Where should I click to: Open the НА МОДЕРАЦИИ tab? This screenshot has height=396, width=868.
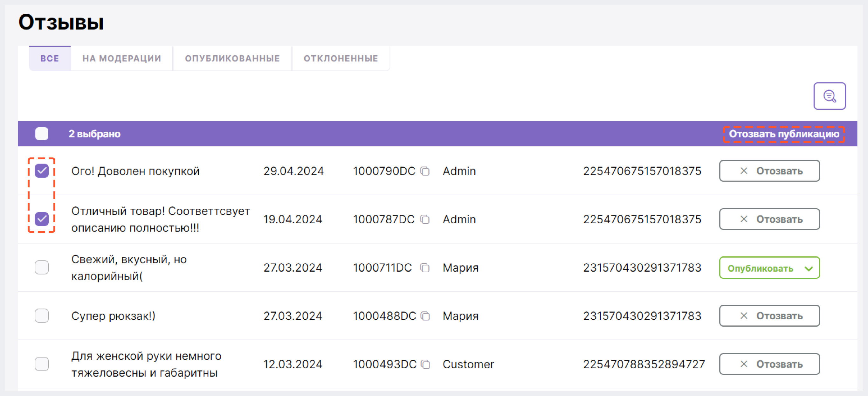tap(122, 58)
